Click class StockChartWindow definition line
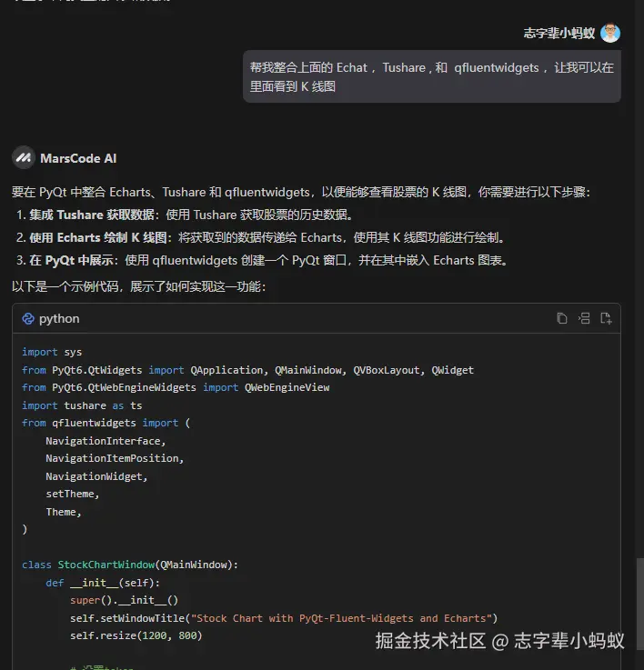This screenshot has width=644, height=670. point(130,565)
